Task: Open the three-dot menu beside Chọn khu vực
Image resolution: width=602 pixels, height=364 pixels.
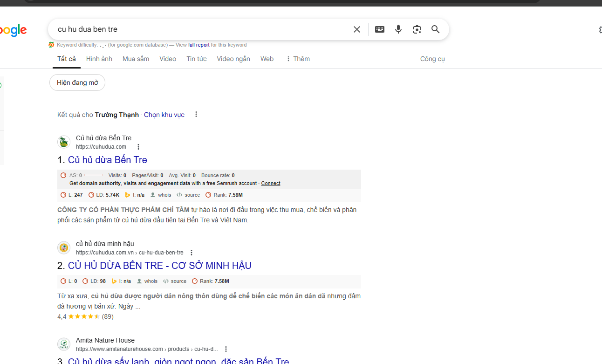Action: [x=196, y=115]
